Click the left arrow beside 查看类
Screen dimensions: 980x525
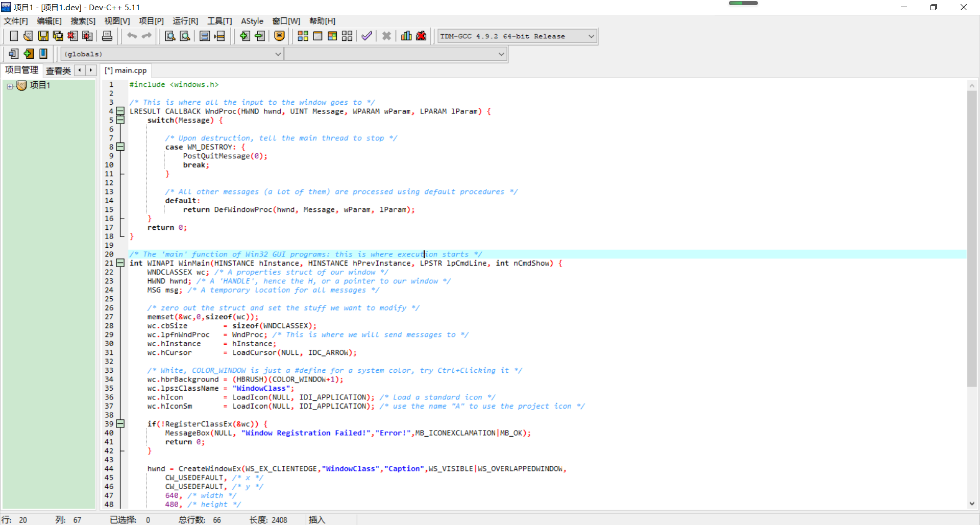click(x=80, y=70)
